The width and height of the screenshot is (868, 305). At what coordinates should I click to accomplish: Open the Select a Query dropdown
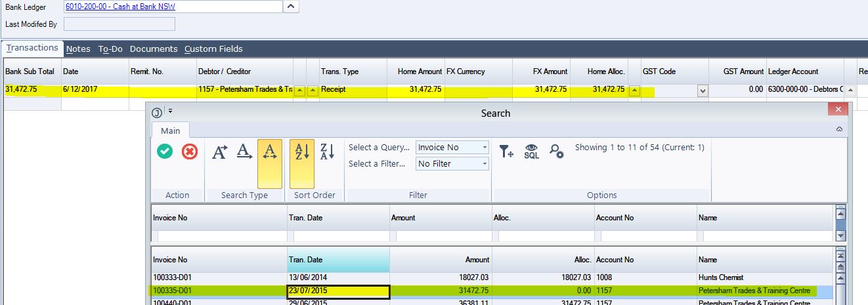[x=452, y=148]
